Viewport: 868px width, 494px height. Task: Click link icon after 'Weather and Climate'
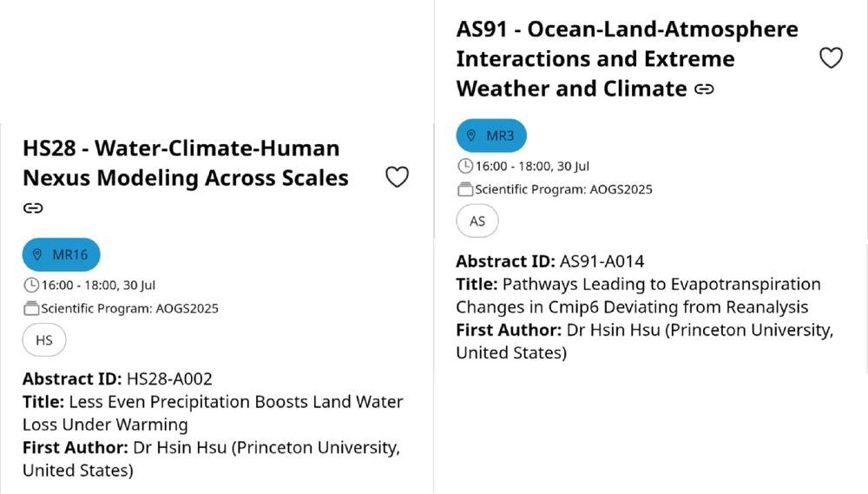coord(704,89)
